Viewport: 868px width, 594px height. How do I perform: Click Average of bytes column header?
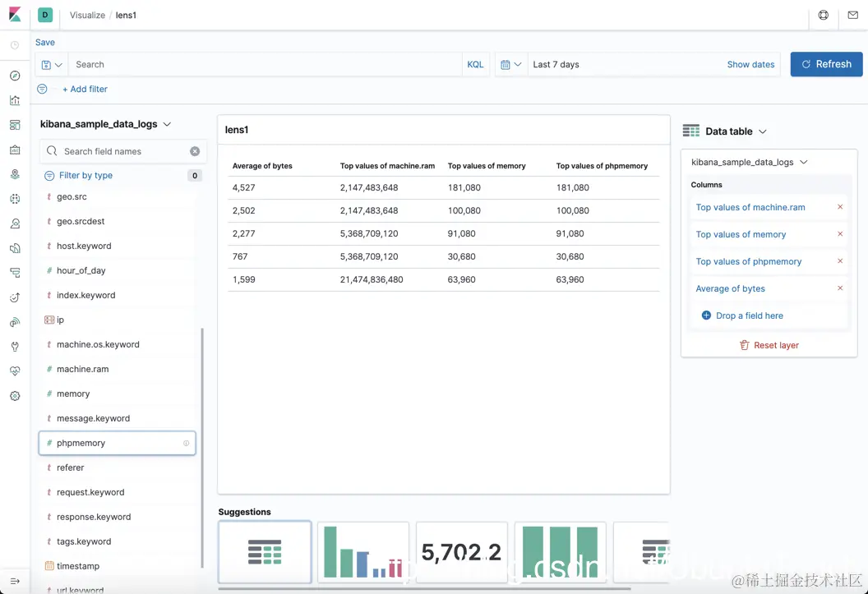pyautogui.click(x=262, y=166)
